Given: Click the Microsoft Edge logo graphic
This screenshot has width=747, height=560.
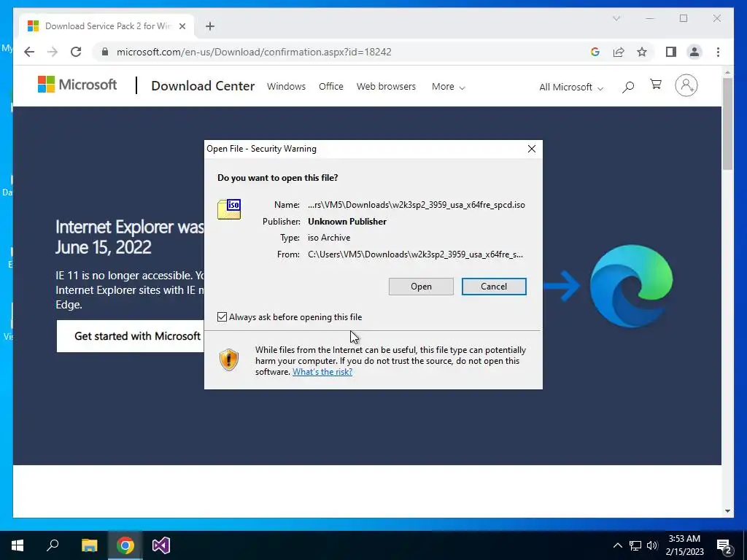Looking at the screenshot, I should click(x=631, y=286).
